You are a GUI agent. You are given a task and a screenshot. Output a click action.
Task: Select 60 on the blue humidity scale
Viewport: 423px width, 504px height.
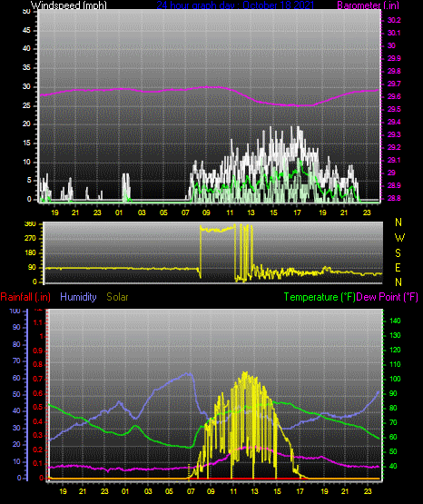point(16,379)
